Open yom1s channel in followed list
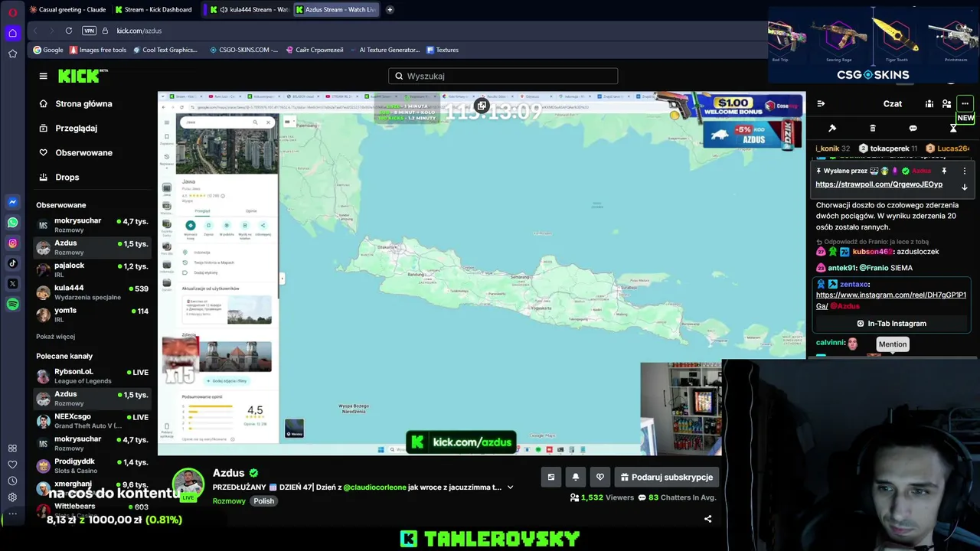 pyautogui.click(x=92, y=315)
